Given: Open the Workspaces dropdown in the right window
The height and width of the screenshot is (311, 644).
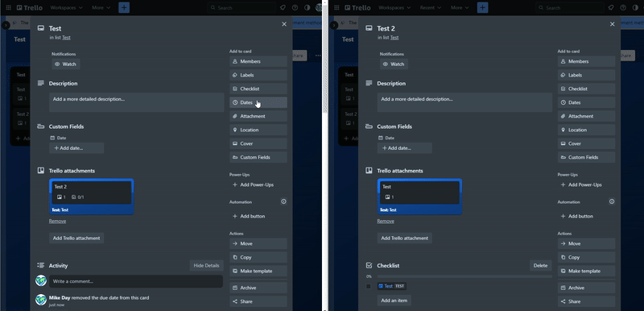Looking at the screenshot, I should [394, 8].
